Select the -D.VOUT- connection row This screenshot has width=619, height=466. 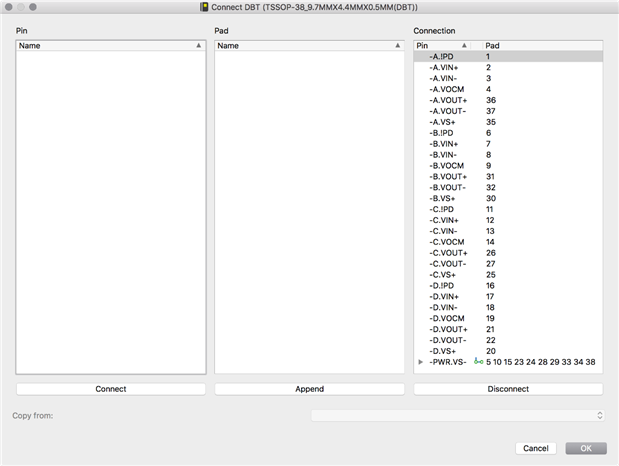coord(508,340)
